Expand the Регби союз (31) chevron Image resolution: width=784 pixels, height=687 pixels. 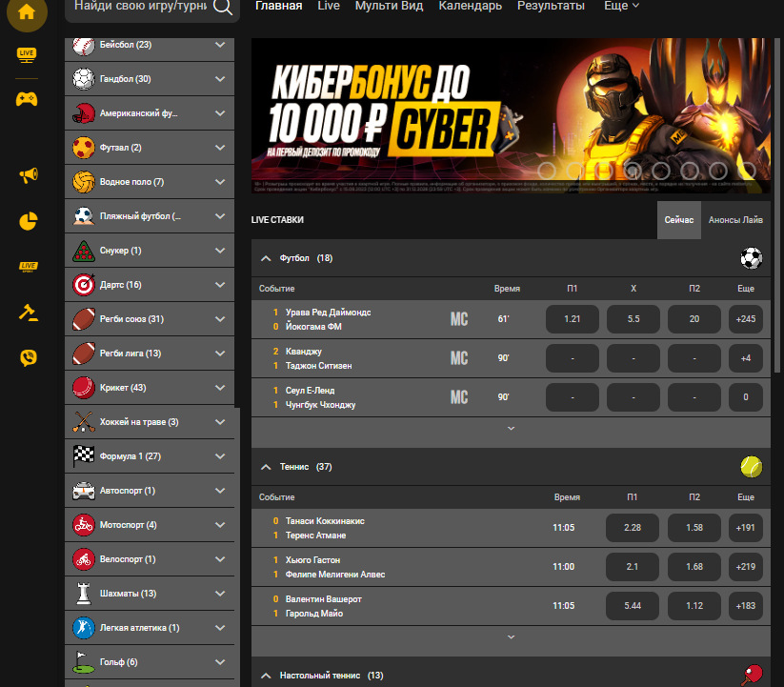[x=220, y=319]
